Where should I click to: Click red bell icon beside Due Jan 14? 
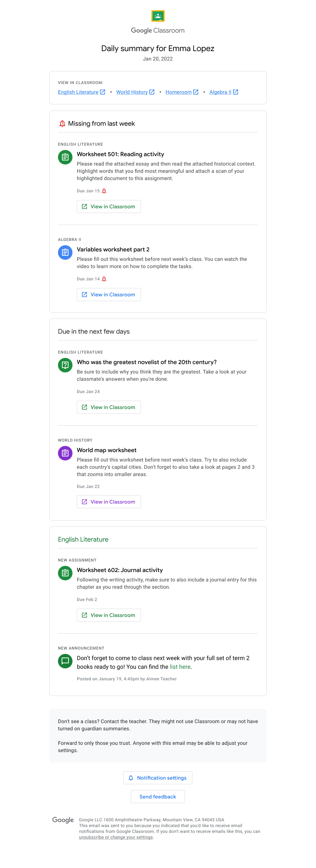(x=104, y=279)
